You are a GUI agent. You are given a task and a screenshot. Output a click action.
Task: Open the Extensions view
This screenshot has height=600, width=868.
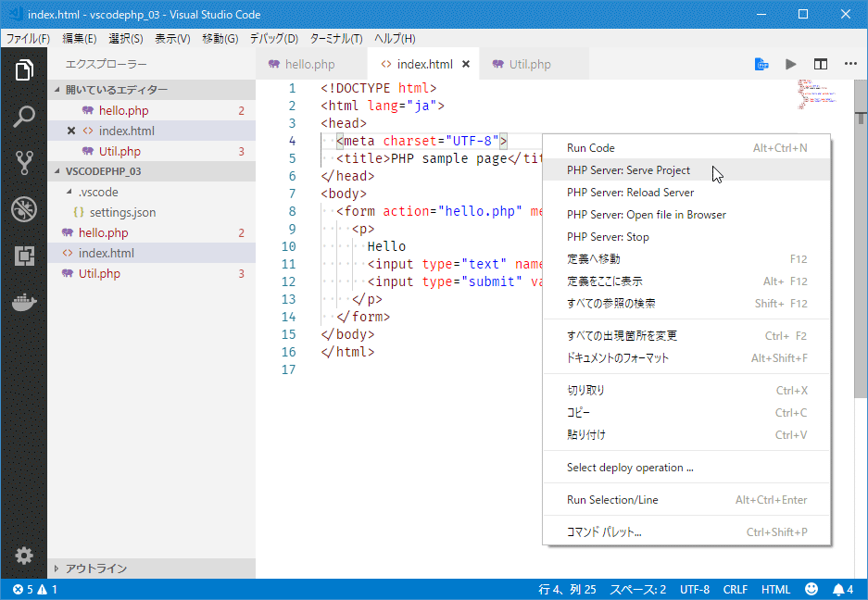(23, 255)
